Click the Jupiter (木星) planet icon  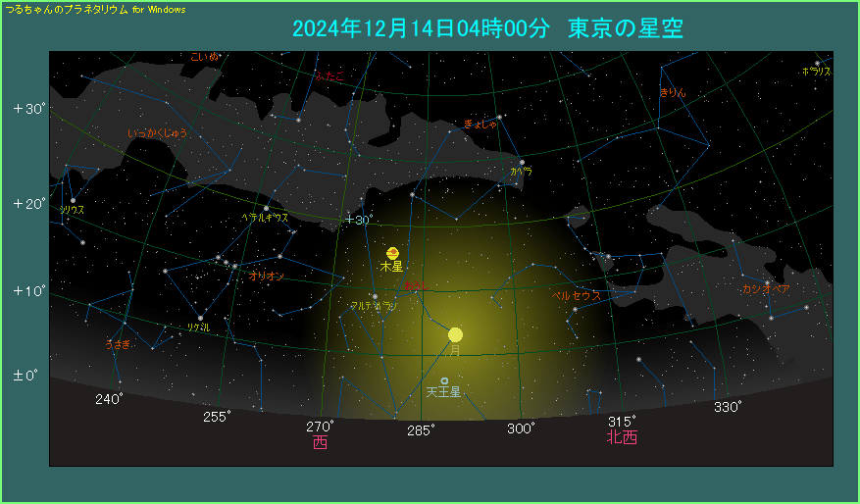click(392, 252)
